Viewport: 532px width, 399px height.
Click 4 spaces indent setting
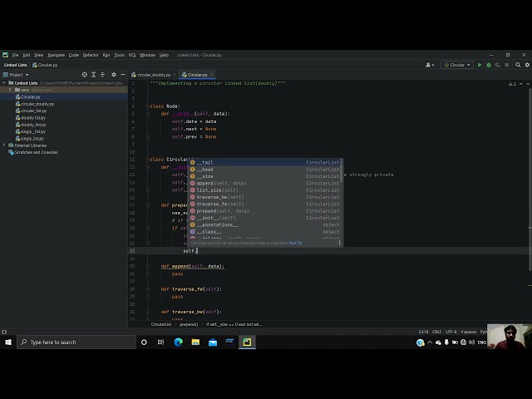coord(468,332)
